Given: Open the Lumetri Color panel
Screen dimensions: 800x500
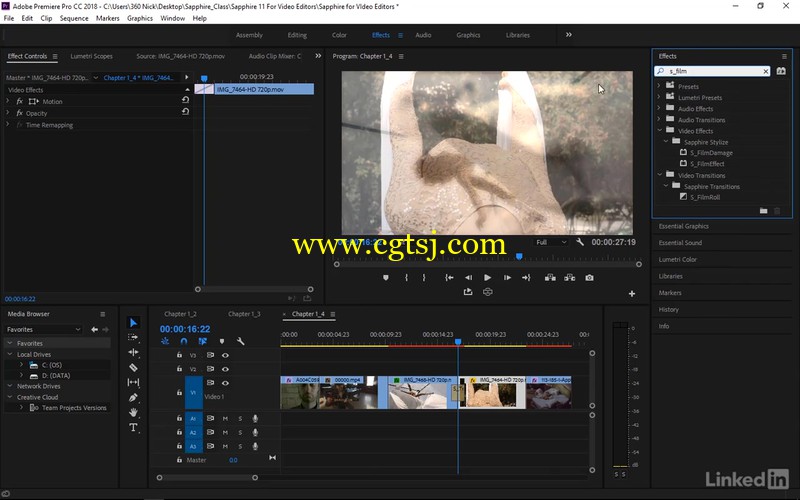Looking at the screenshot, I should pyautogui.click(x=678, y=259).
